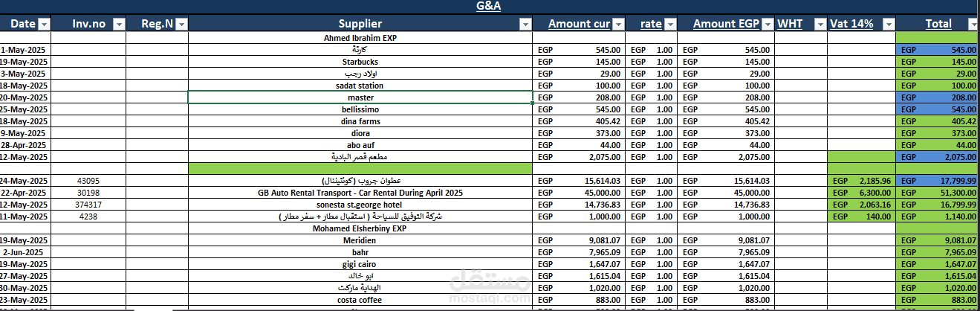Open the Supplier column filter dropdown
The image size is (980, 311).
pos(526,24)
